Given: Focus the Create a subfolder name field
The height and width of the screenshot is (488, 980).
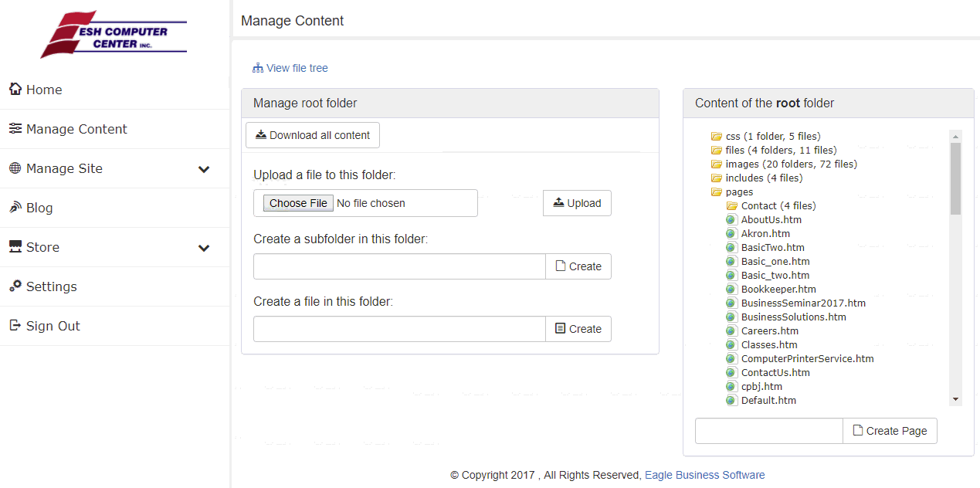Looking at the screenshot, I should 399,266.
